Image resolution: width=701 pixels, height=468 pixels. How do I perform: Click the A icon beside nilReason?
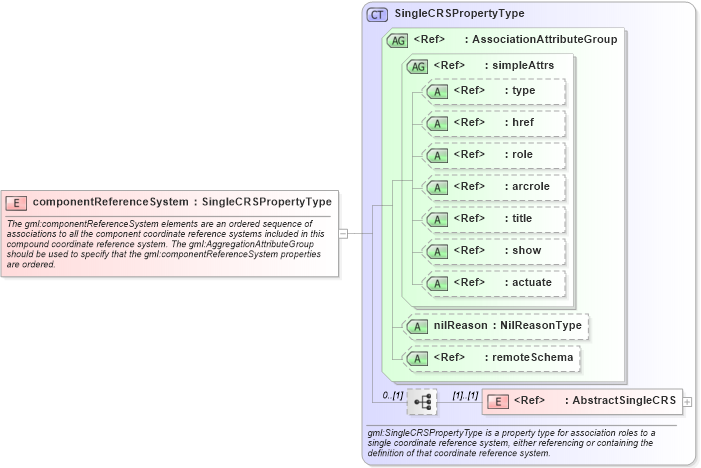[417, 327]
